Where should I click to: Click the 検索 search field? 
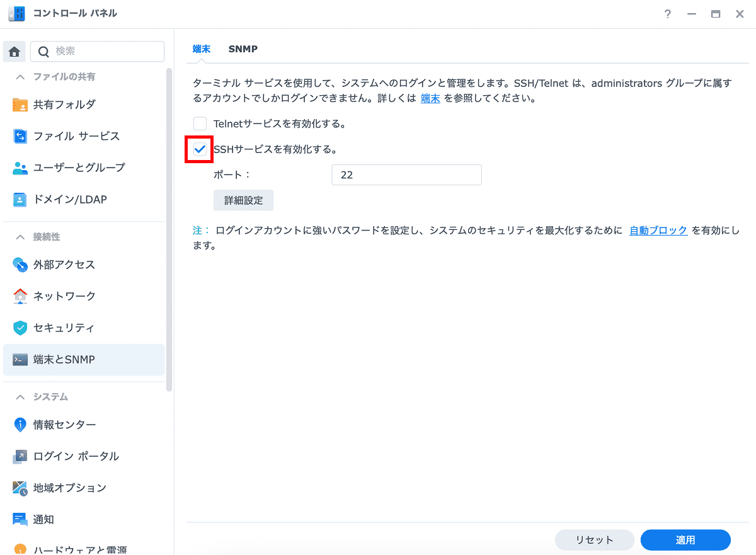click(x=97, y=52)
